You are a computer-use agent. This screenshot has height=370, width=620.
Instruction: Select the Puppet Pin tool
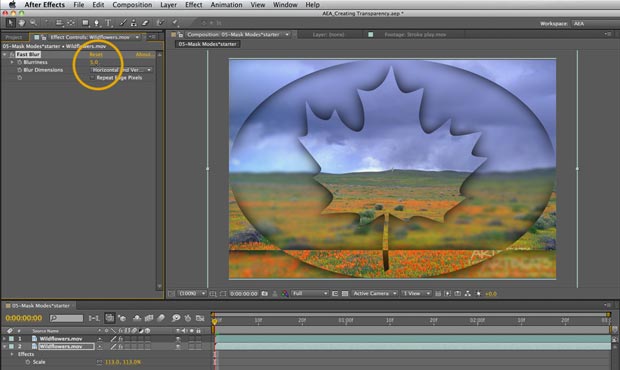point(175,23)
